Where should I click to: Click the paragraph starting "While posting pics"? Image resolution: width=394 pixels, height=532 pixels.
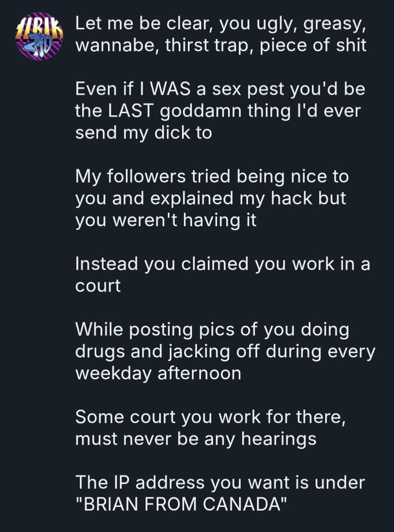tap(225, 351)
